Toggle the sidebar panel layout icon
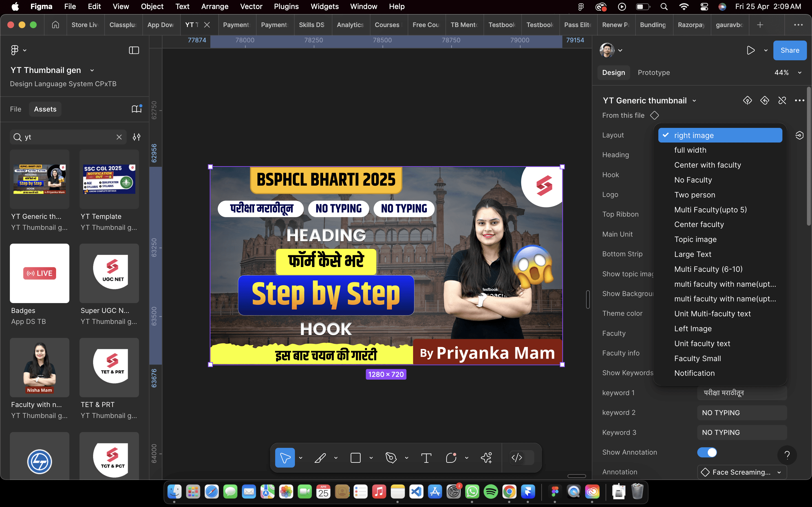The width and height of the screenshot is (812, 507). [134, 50]
